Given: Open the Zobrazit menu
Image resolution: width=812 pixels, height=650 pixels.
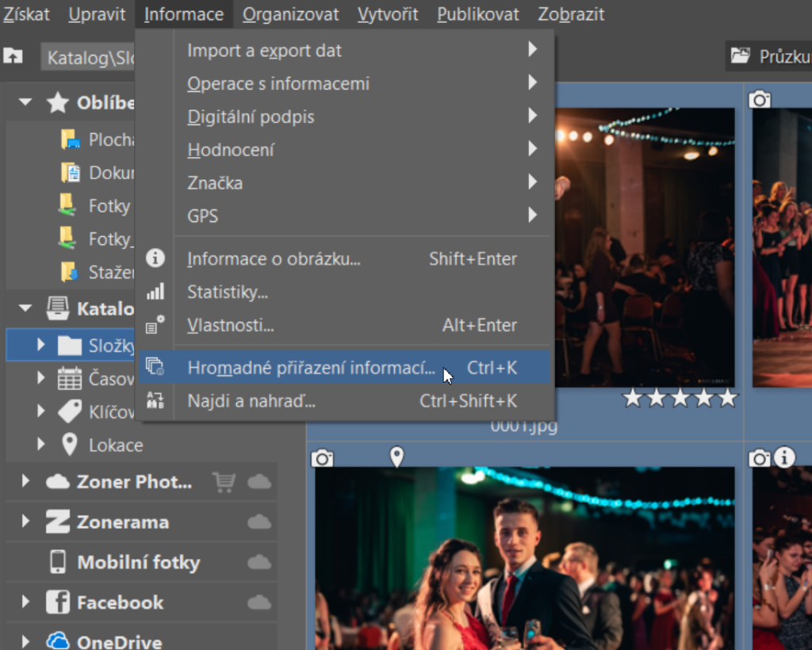Looking at the screenshot, I should coord(571,14).
